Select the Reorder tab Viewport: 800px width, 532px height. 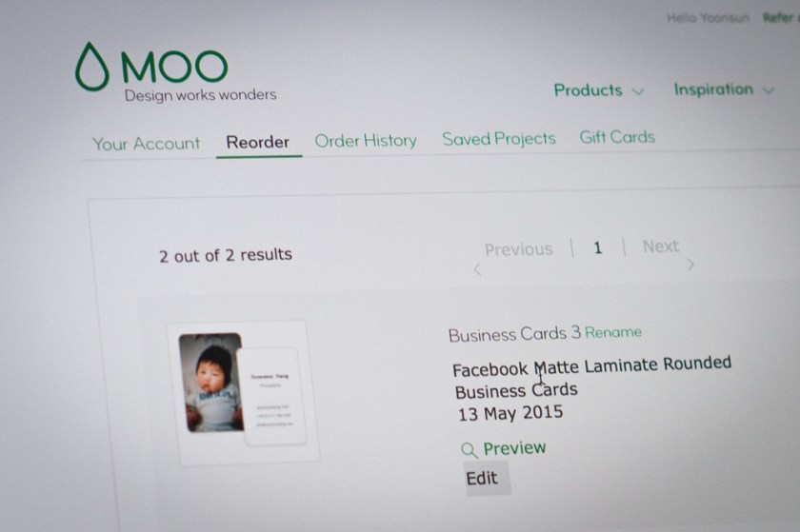pos(258,142)
